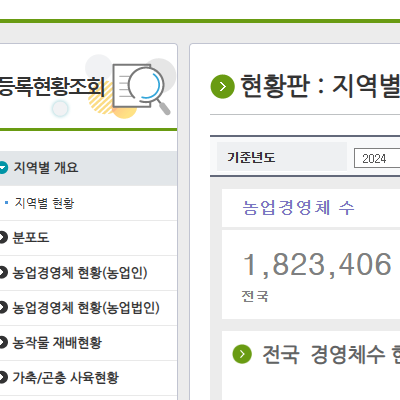This screenshot has height=400, width=400.
Task: Click the 기준년도 label
Action: tap(251, 157)
